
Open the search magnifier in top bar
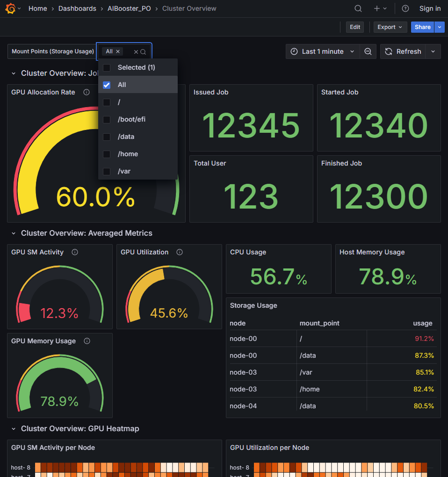coord(358,8)
